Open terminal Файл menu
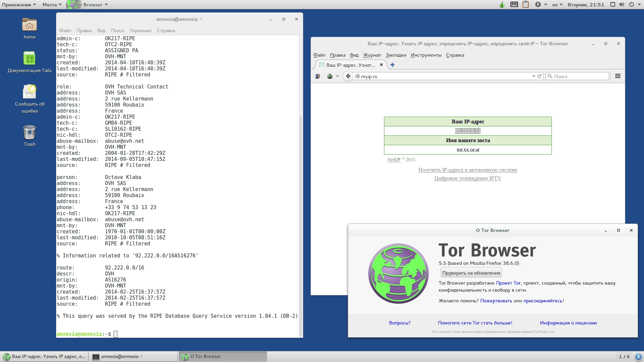Viewport: 644px width, 362px height. pyautogui.click(x=65, y=31)
